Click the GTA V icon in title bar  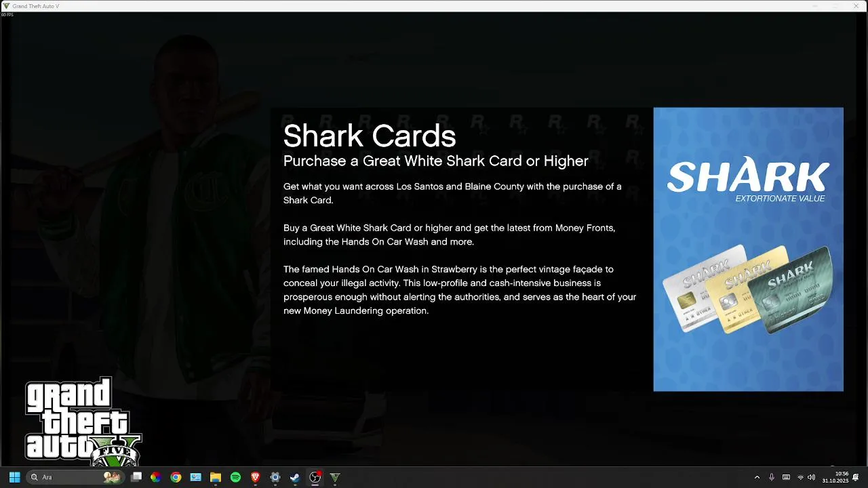[x=7, y=6]
